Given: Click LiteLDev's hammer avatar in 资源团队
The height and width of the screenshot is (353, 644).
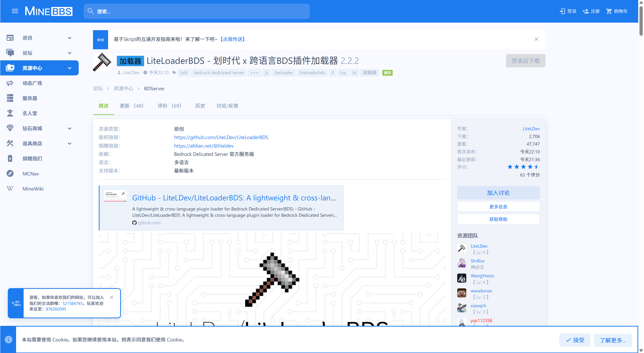Looking at the screenshot, I should [462, 248].
